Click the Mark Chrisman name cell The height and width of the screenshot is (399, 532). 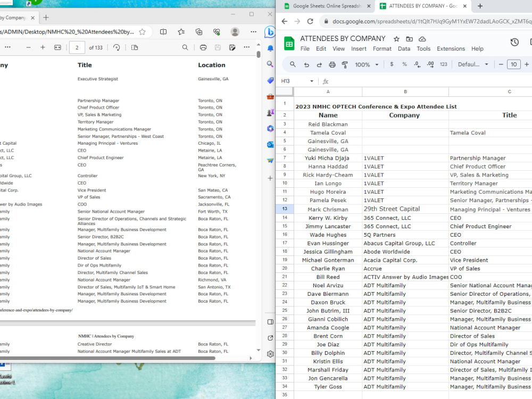coord(328,209)
